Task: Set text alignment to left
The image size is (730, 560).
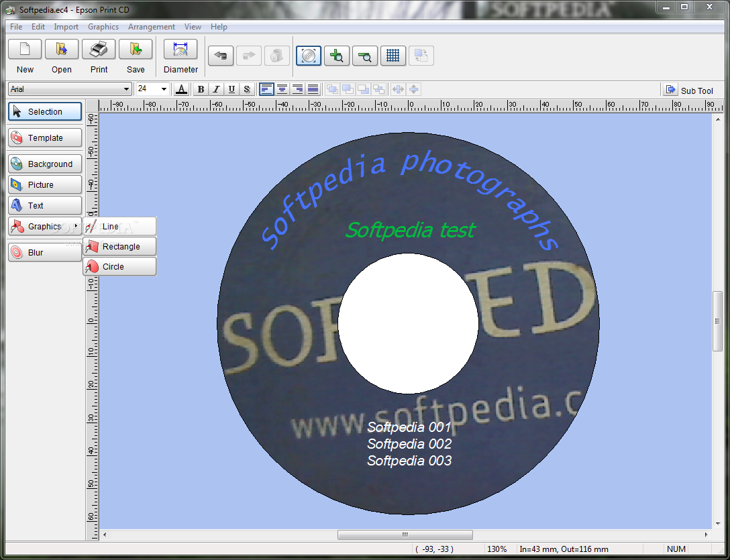Action: [266, 89]
